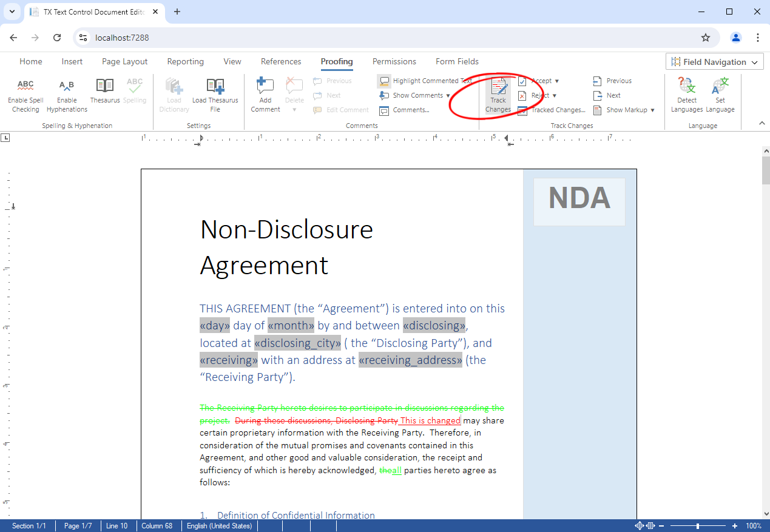
Task: Click Load Thesaurus File icon
Action: click(215, 96)
